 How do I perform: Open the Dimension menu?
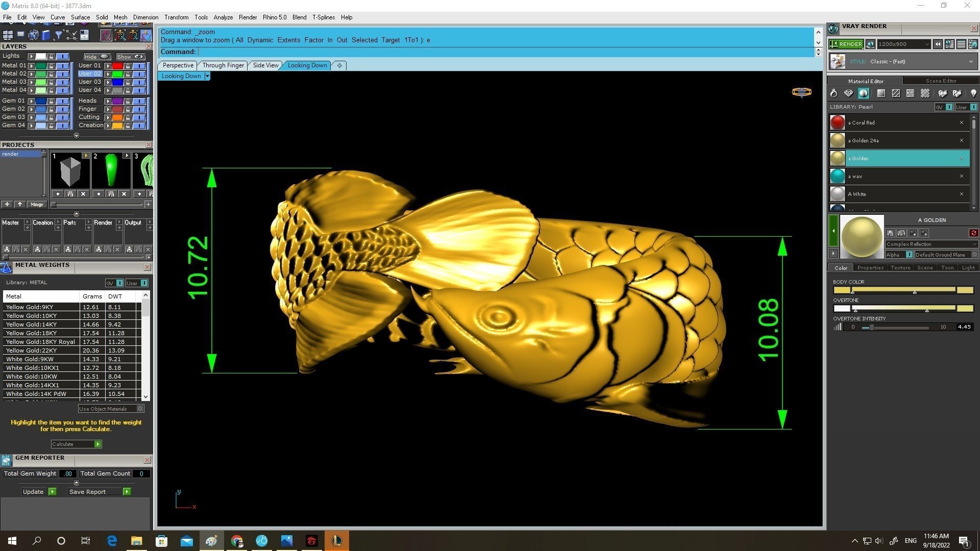coord(145,17)
